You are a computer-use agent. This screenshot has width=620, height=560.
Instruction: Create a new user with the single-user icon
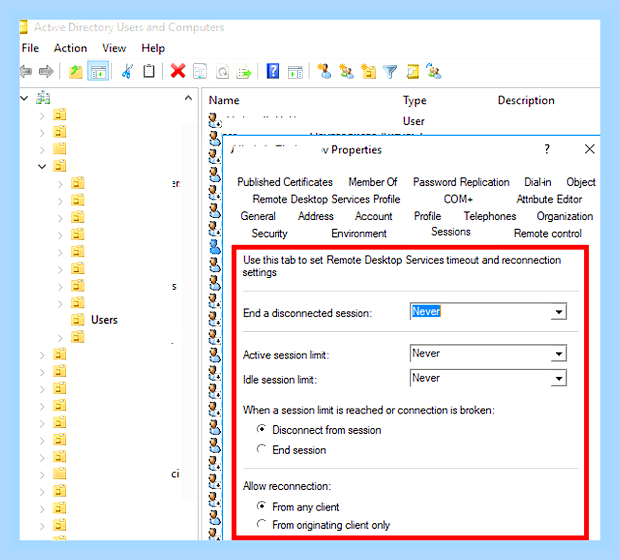point(324,71)
